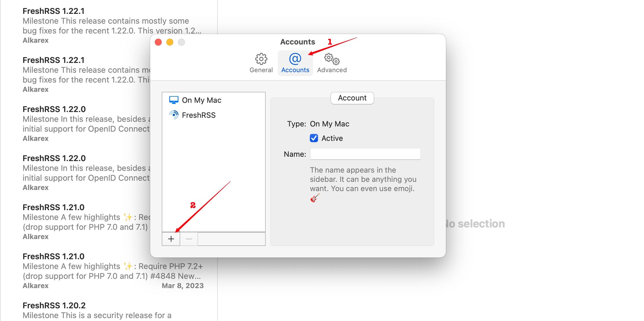Screen dimensions: 644x321
Task: Close the Accounts window with red button
Action: [158, 42]
